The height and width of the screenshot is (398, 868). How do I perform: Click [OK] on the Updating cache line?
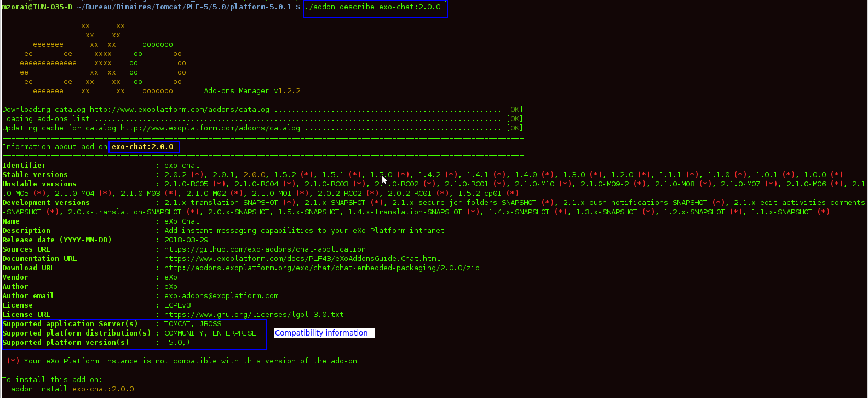[x=514, y=128]
